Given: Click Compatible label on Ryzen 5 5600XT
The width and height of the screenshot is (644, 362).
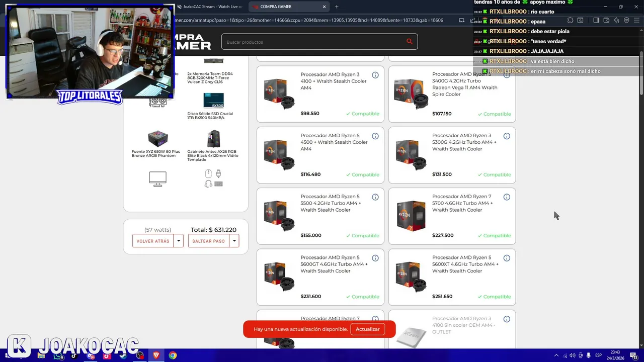Looking at the screenshot, I should [494, 297].
